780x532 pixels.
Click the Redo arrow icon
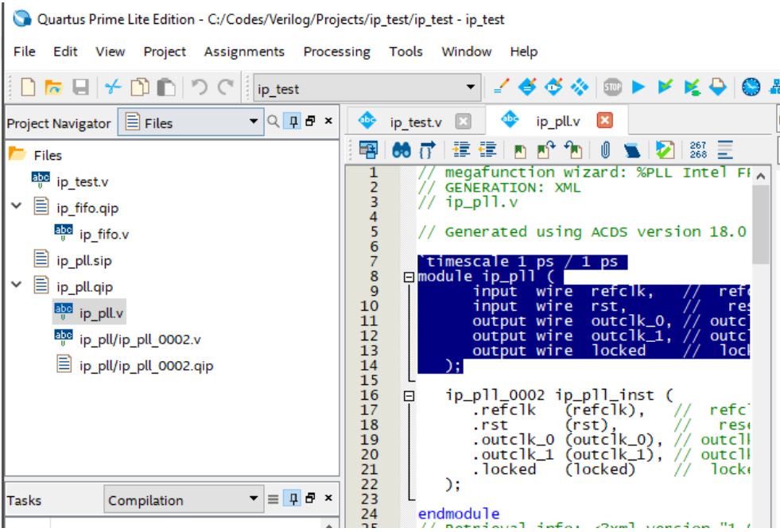pos(226,87)
